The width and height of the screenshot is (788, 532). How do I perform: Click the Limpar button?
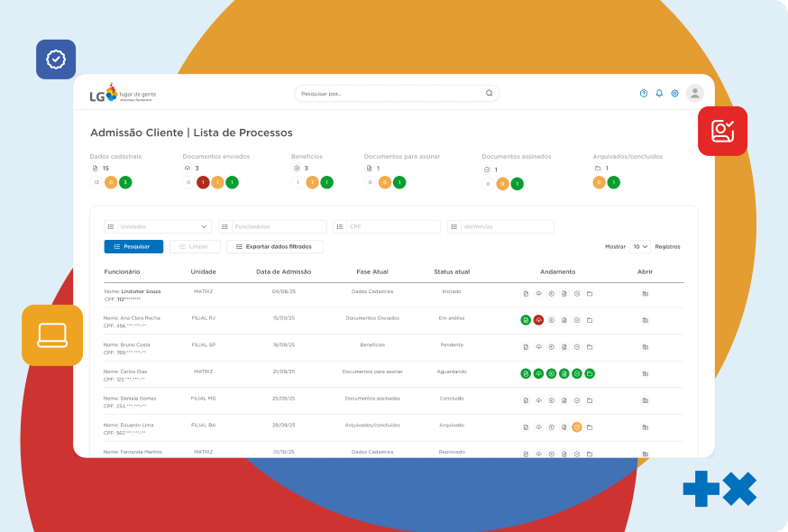tap(194, 246)
